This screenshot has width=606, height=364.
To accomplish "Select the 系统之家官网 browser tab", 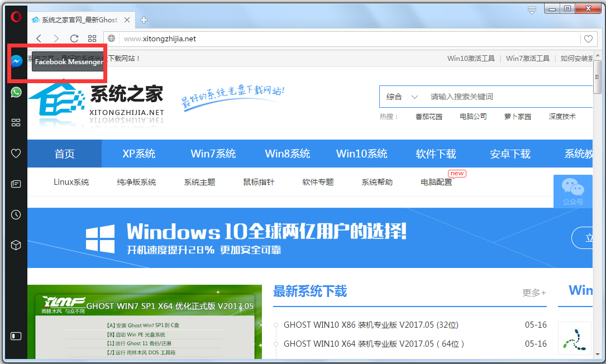I will point(81,20).
